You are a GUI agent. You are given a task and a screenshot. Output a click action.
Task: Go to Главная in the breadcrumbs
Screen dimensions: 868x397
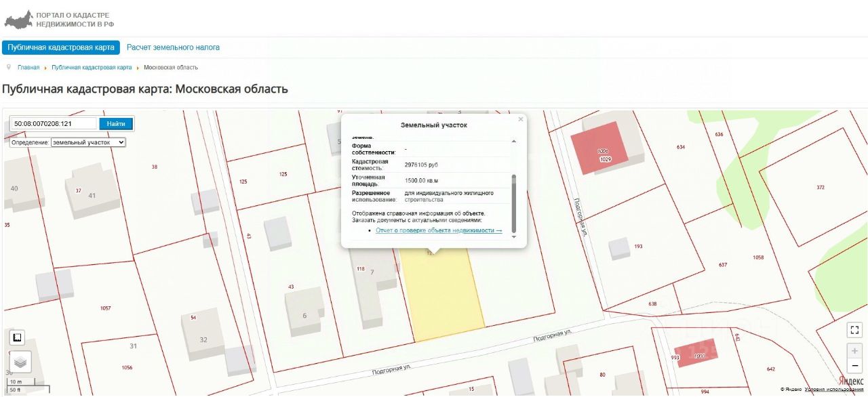click(x=28, y=68)
